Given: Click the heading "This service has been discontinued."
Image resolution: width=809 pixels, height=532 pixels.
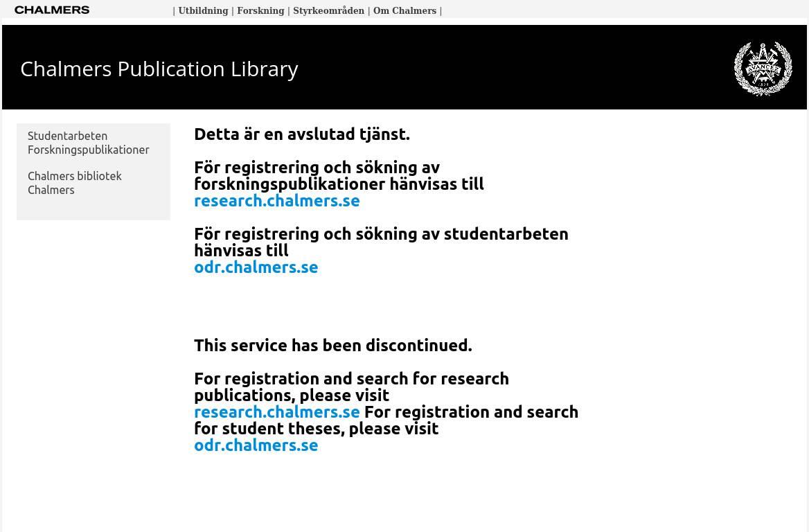Looking at the screenshot, I should (x=332, y=345).
